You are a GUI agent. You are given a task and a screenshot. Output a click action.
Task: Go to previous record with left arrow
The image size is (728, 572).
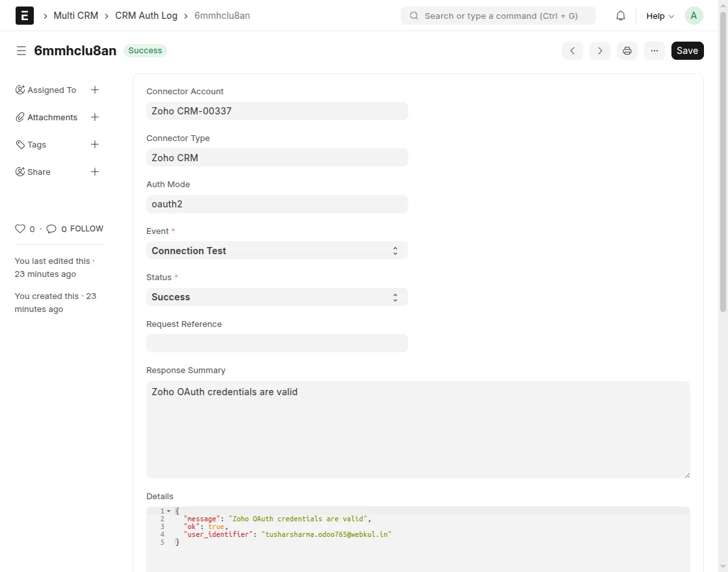coord(572,50)
